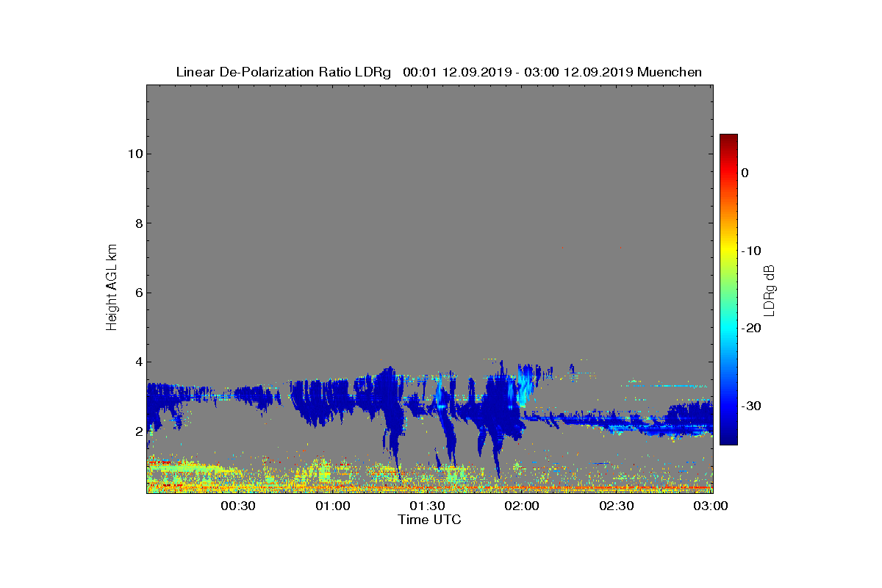Click the 03:00 time tick label
Screen dimensions: 882x588
(x=711, y=506)
